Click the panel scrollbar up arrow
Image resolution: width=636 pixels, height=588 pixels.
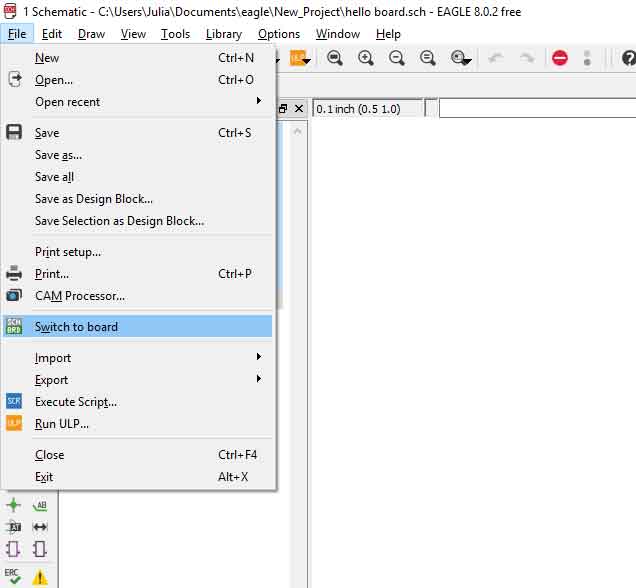coord(297,131)
